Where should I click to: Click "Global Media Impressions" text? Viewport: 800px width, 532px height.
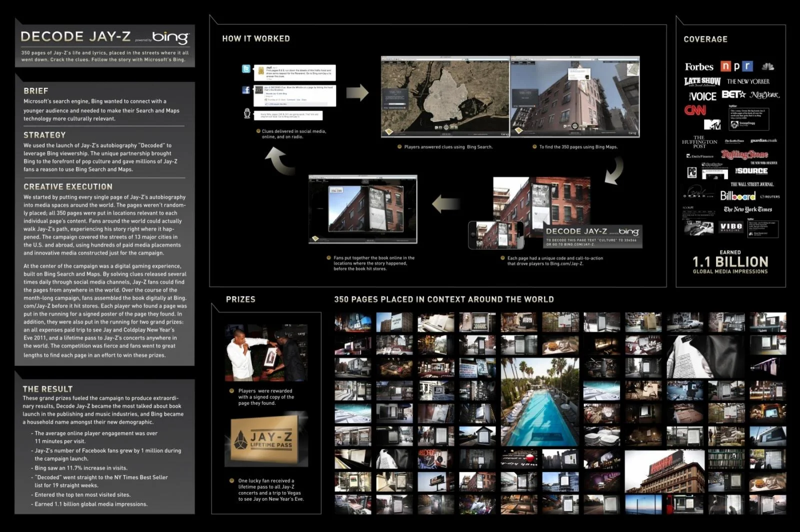pyautogui.click(x=730, y=272)
